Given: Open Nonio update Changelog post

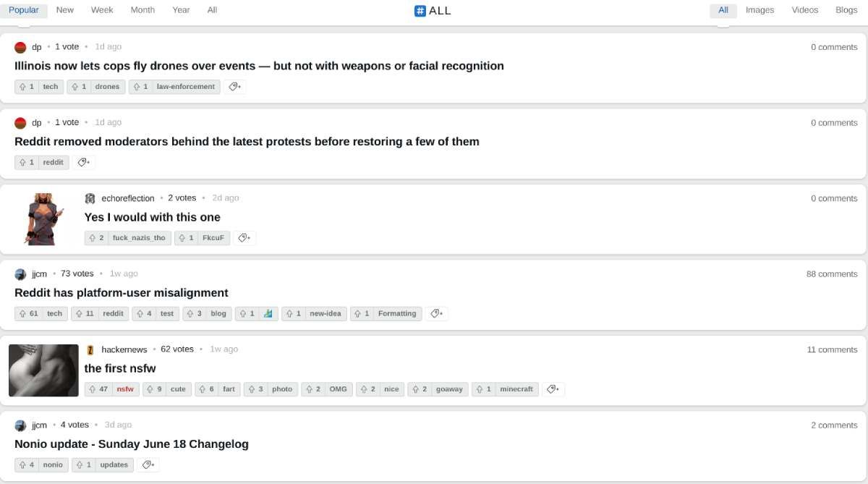Looking at the screenshot, I should [x=132, y=444].
